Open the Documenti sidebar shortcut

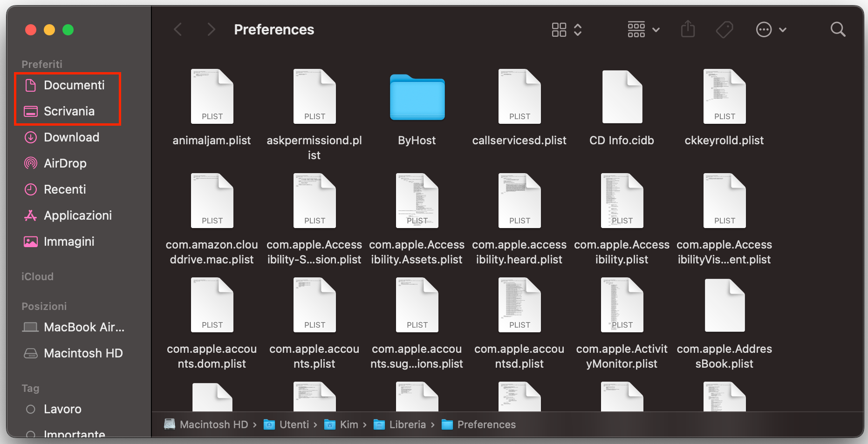click(75, 85)
